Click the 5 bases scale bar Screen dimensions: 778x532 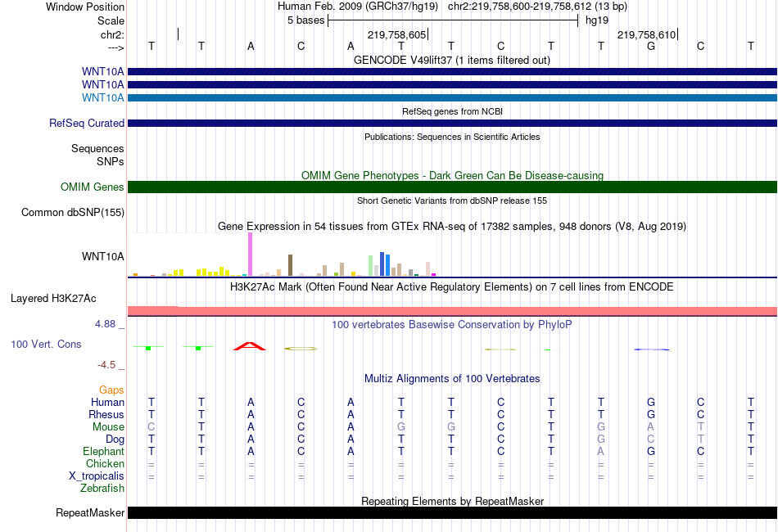(x=453, y=20)
